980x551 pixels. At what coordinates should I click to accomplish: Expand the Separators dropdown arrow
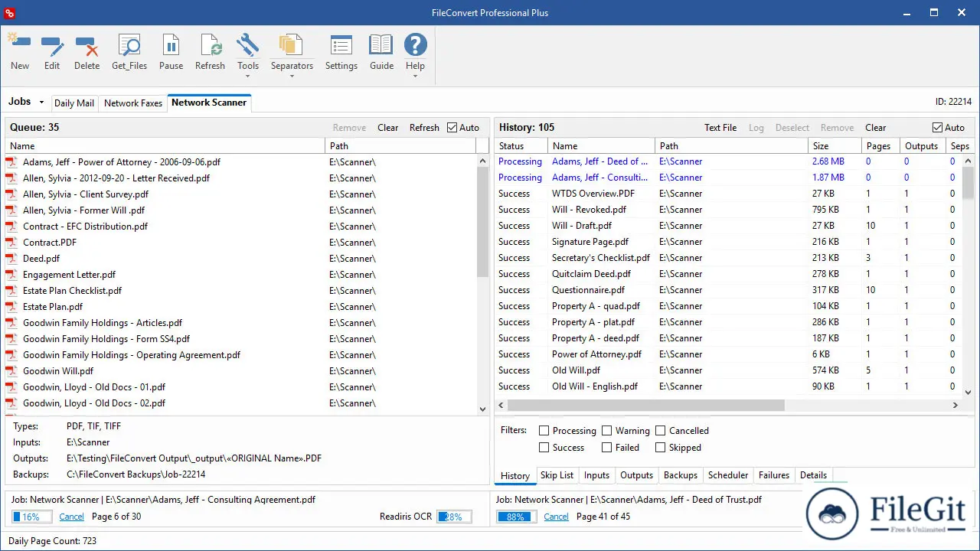[x=292, y=77]
